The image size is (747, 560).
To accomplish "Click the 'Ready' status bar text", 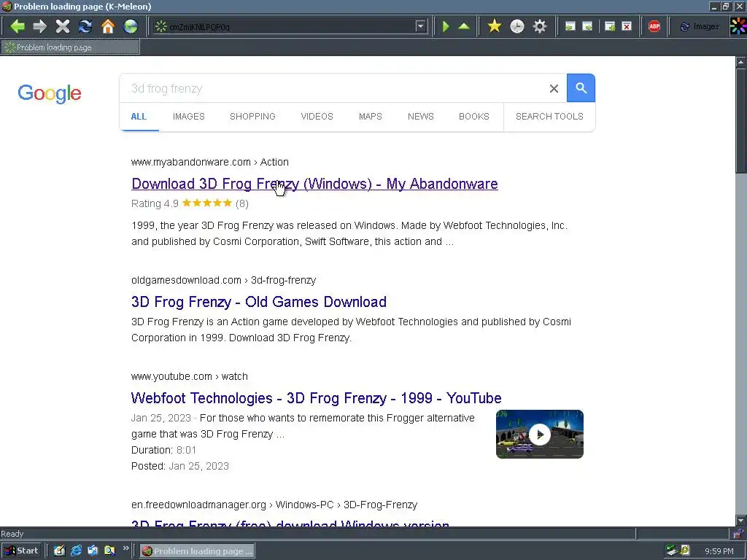I will tap(12, 534).
